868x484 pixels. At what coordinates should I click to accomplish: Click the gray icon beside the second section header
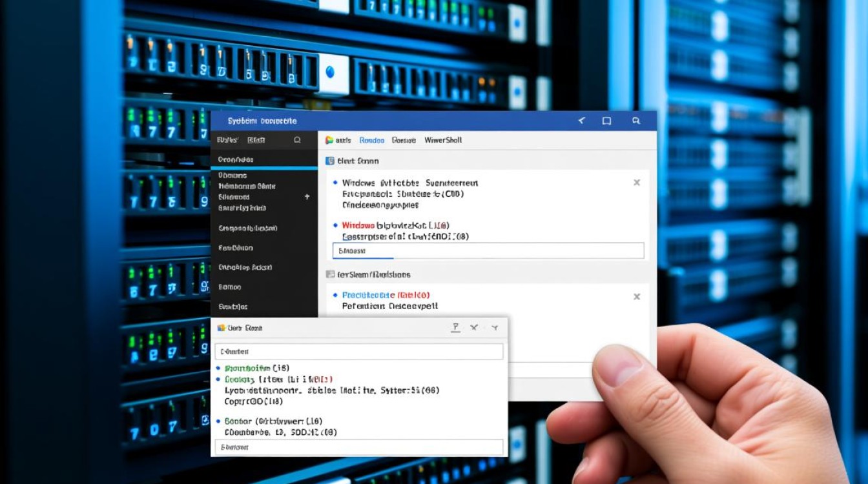330,274
